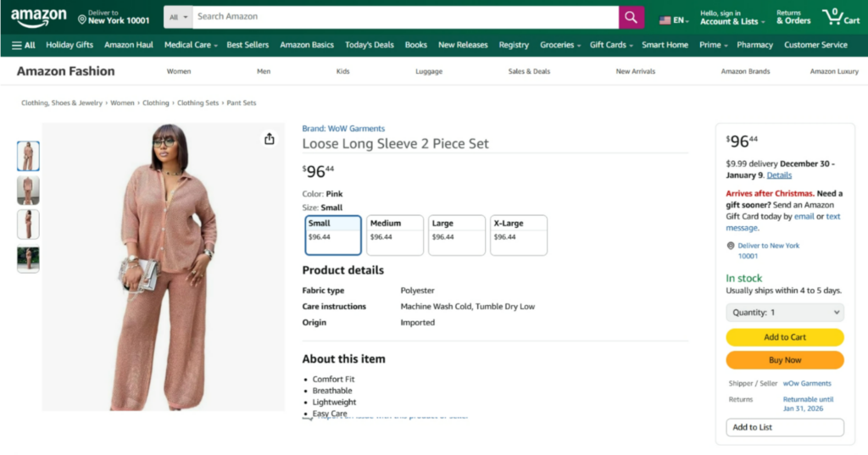This screenshot has height=455, width=868.
Task: Click the share icon on product image
Action: coord(270,139)
